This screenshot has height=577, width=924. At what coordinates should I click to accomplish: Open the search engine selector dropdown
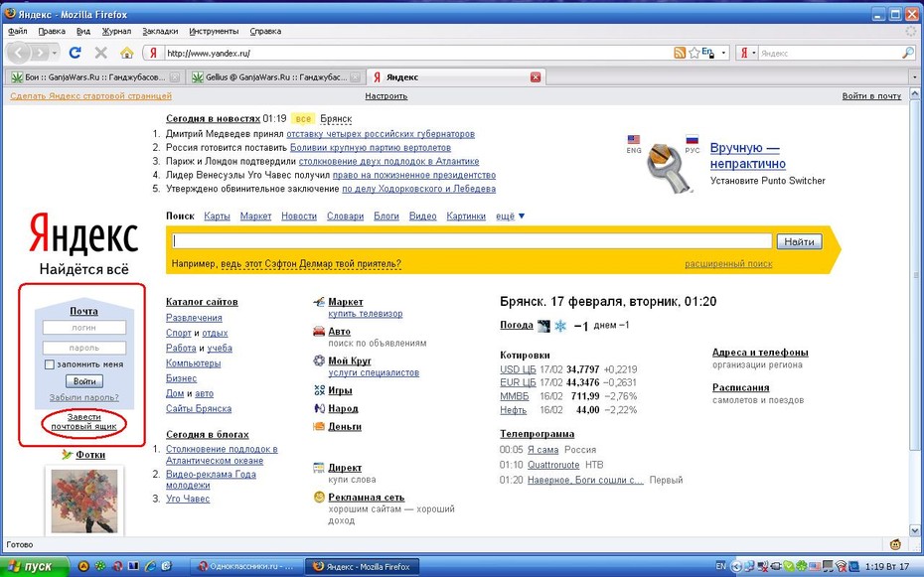[x=754, y=53]
